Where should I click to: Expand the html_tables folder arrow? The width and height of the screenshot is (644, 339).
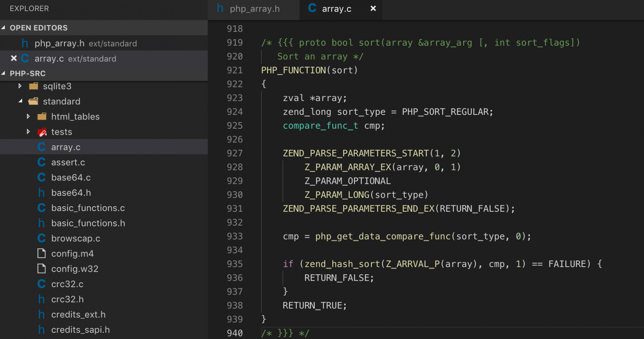coord(28,116)
